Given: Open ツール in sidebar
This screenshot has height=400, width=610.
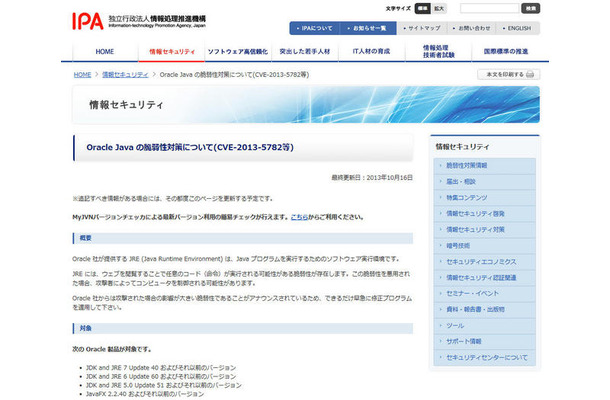Looking at the screenshot, I should point(484,325).
